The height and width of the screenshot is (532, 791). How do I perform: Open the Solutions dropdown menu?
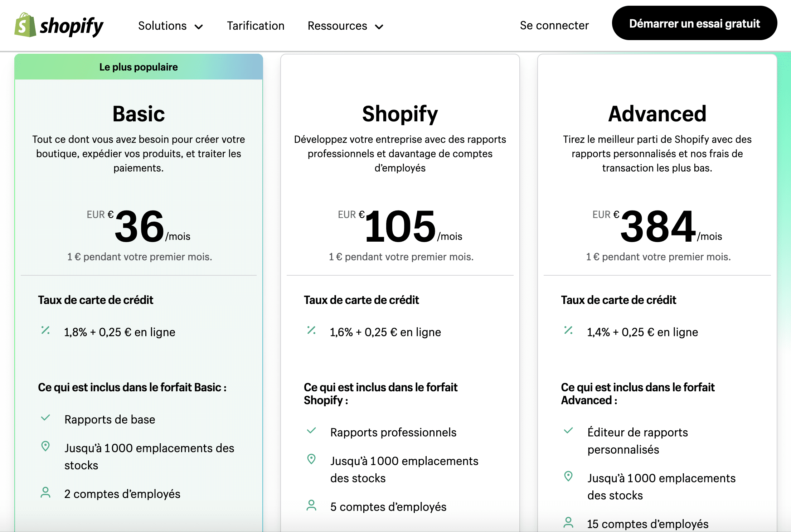click(x=171, y=26)
